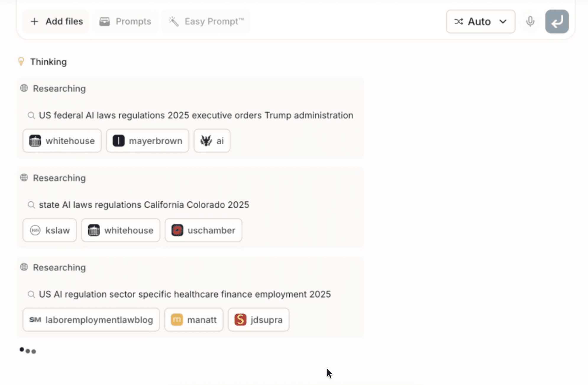Open the kslaw source chip
Viewport: 588px width, 385px height.
[x=50, y=230]
